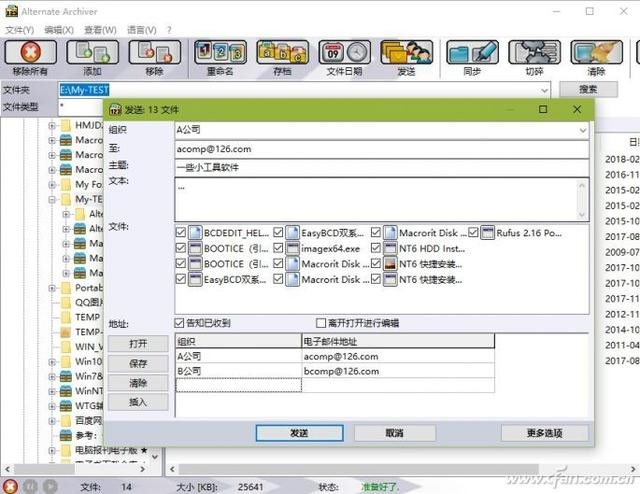Image resolution: width=640 pixels, height=494 pixels.
Task: Select the WinNT archive icon in tree
Action: 66,391
